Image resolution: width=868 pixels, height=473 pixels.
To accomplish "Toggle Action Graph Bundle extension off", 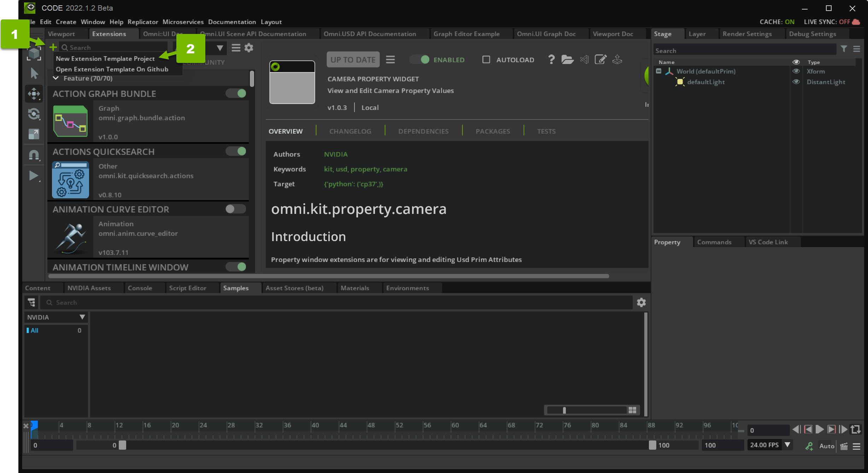I will tap(236, 93).
